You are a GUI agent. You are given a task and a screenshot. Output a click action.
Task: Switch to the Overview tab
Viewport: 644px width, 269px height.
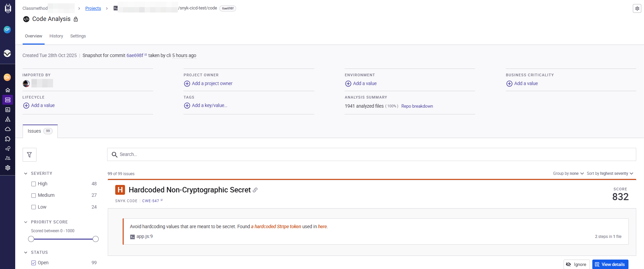pos(33,36)
